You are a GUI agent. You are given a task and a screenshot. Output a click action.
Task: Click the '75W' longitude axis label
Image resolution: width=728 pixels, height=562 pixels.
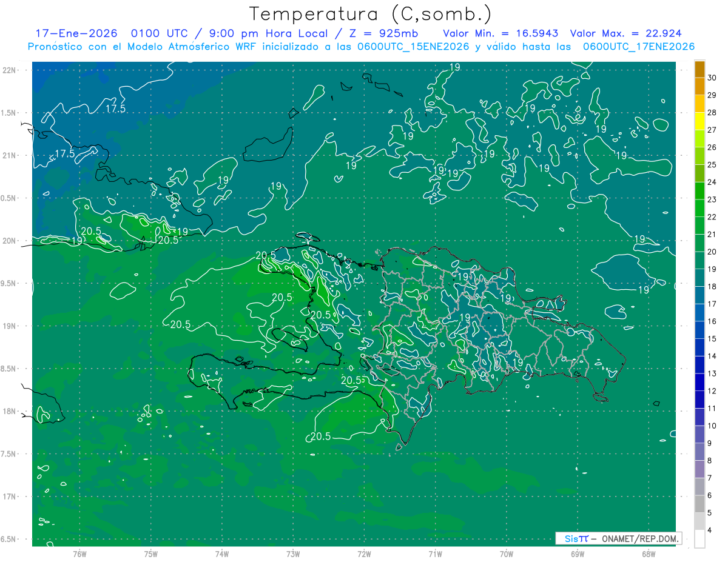point(151,554)
